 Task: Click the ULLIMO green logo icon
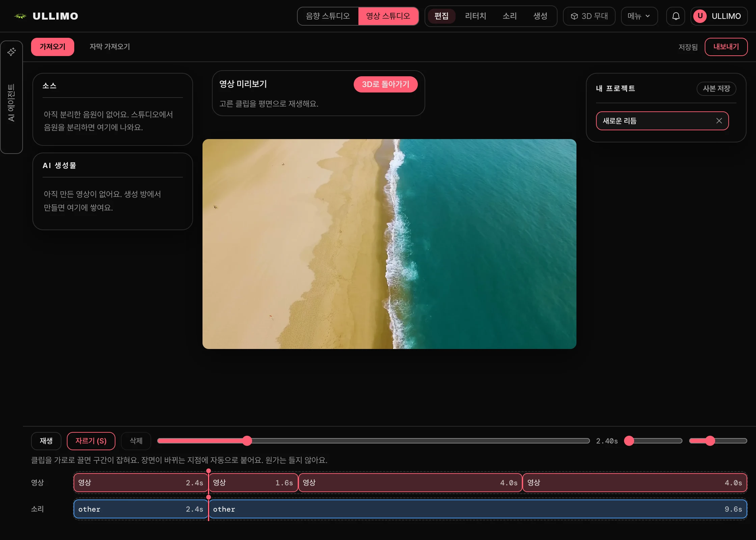[20, 16]
